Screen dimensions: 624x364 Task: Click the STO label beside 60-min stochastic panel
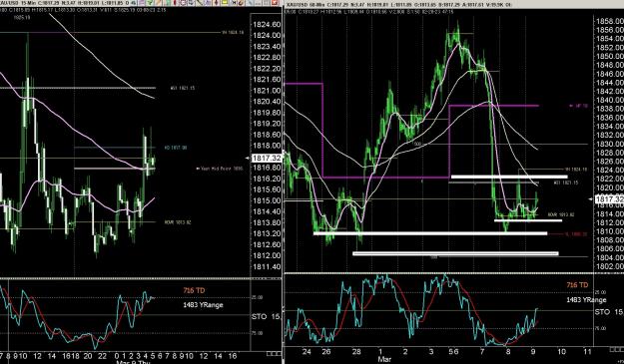coord(609,312)
